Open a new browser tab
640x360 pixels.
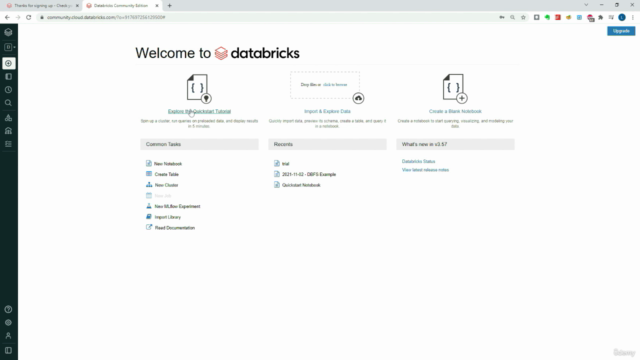coord(169,6)
